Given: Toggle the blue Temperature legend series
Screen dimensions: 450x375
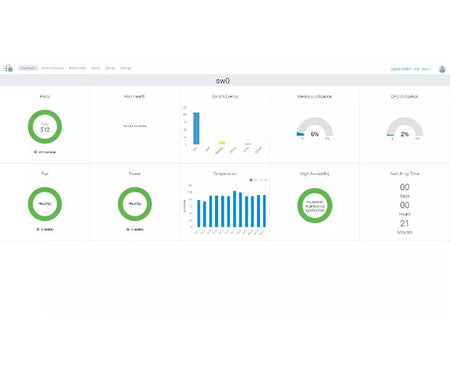Looking at the screenshot, I should tap(251, 180).
